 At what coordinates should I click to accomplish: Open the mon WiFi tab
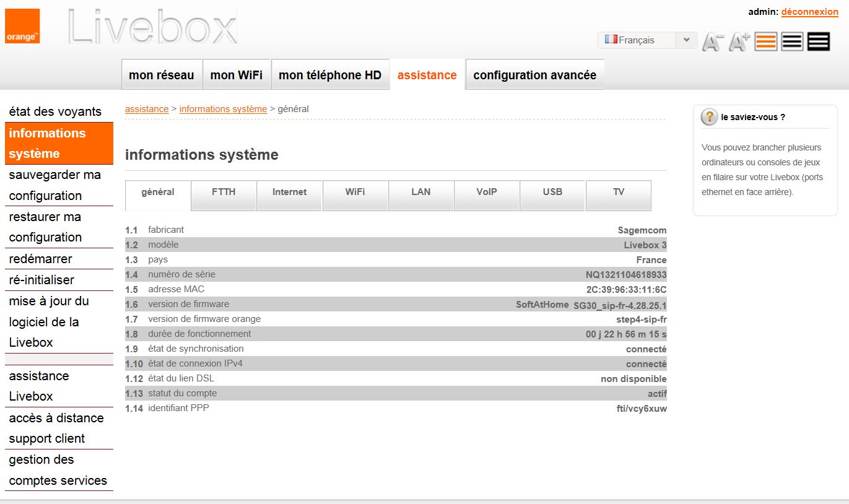click(237, 75)
